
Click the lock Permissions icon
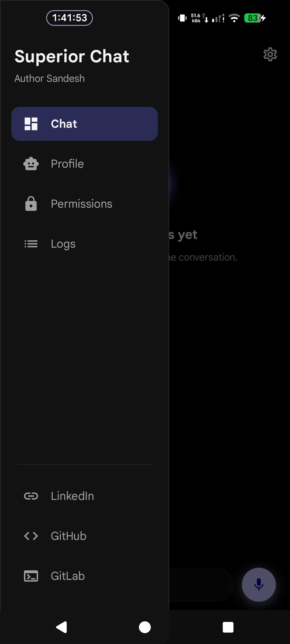coord(31,204)
